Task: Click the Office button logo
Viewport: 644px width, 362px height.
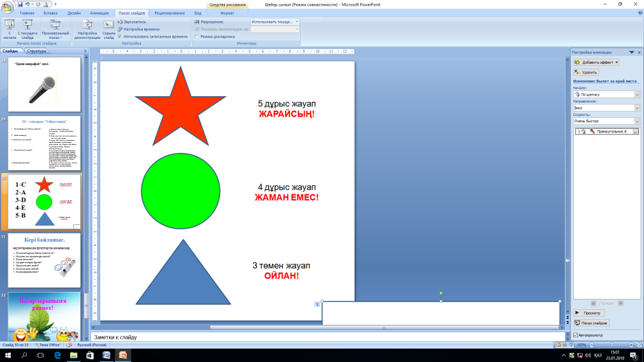Action: (7, 7)
